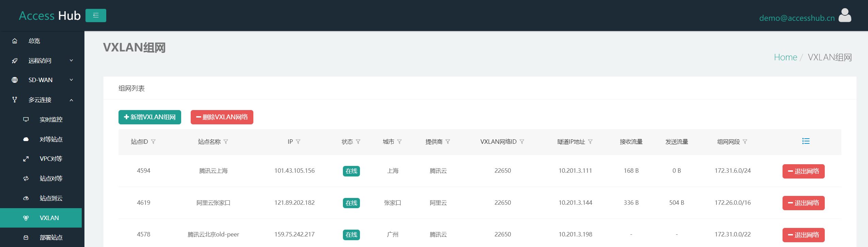Open the 隧道IP地址 column filter
868x247 pixels.
tap(590, 142)
